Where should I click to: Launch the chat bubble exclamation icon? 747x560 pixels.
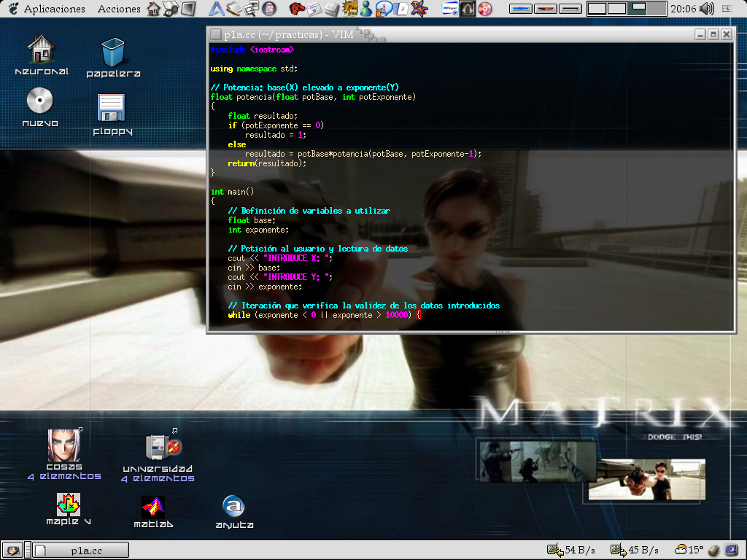tap(384, 9)
